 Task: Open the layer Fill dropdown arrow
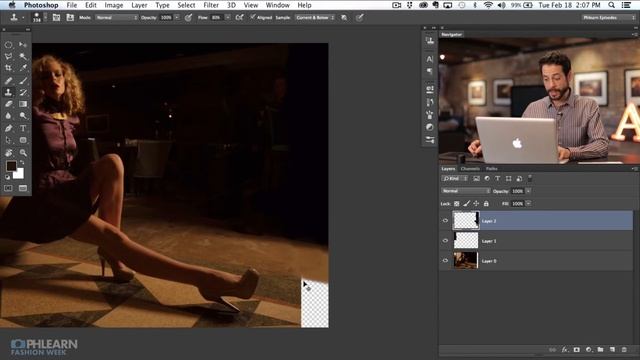528,203
